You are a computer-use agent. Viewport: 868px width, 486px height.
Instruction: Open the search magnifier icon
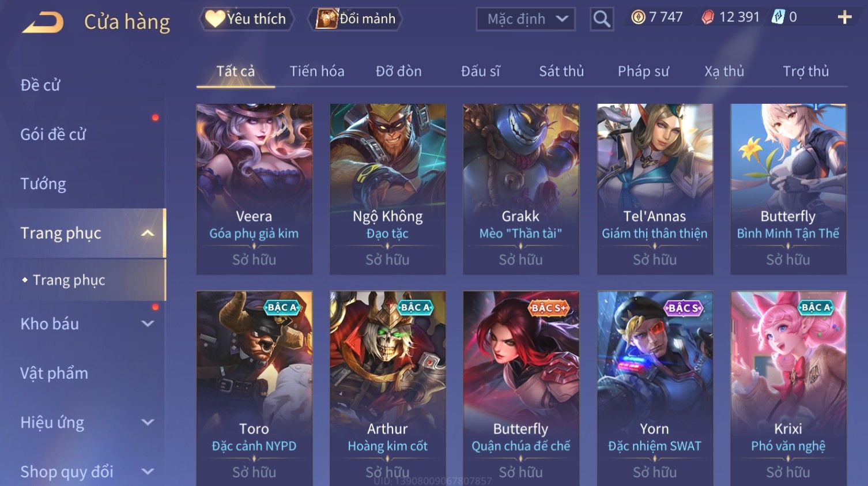click(x=602, y=19)
